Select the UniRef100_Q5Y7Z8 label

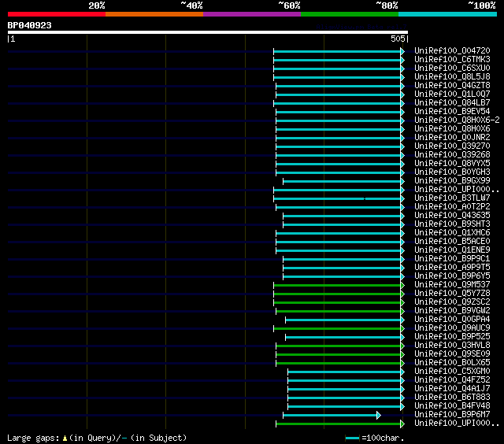pyautogui.click(x=452, y=294)
